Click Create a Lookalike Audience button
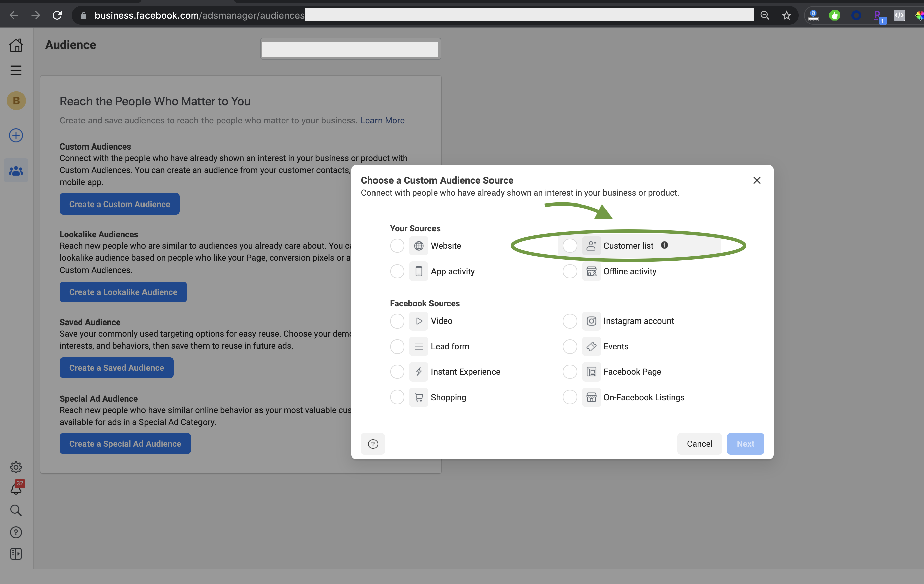 pos(123,292)
